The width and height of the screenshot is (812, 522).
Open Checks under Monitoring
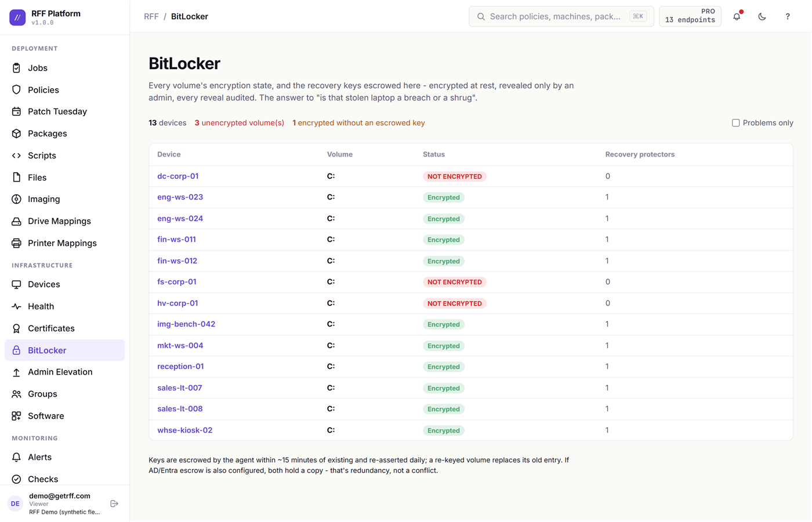pyautogui.click(x=64, y=479)
